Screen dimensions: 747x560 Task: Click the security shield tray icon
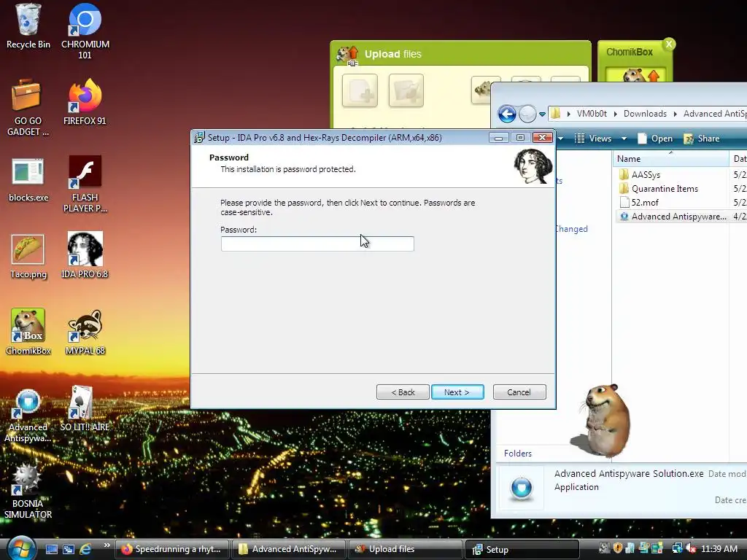pyautogui.click(x=618, y=548)
